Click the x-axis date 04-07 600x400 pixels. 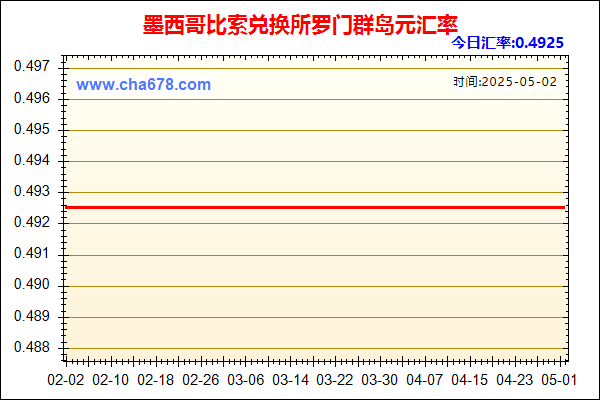pyautogui.click(x=424, y=380)
